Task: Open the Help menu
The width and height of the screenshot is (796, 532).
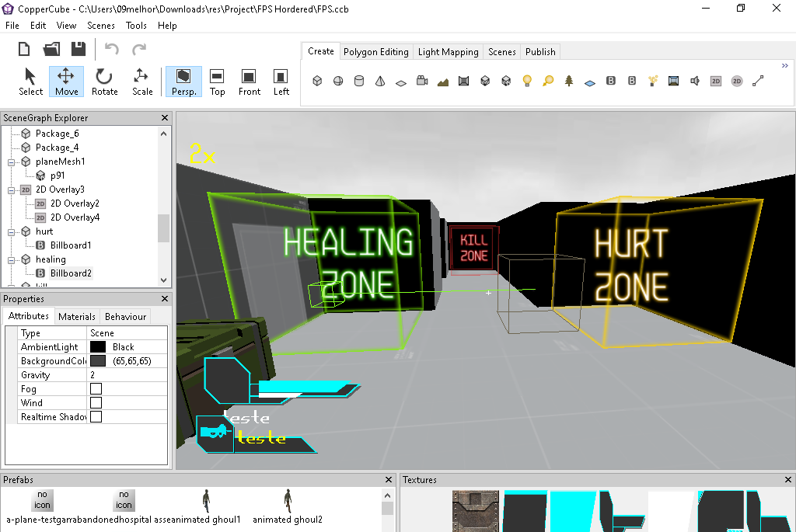Action: [x=167, y=26]
